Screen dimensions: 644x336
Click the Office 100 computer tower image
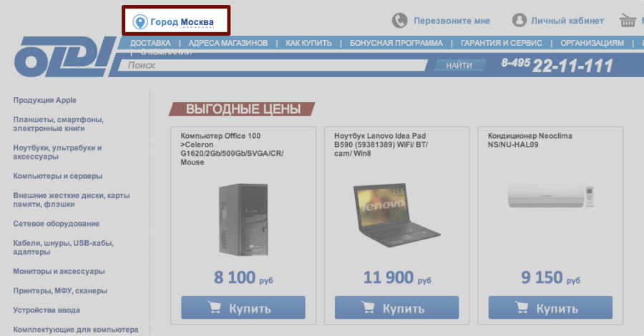click(x=243, y=219)
